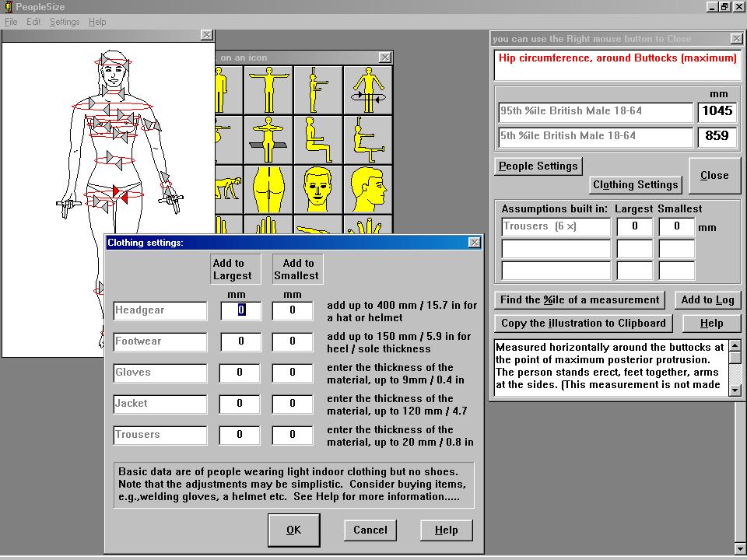This screenshot has height=560, width=747.
Task: Click the 5th %ile British Male field
Action: (595, 137)
